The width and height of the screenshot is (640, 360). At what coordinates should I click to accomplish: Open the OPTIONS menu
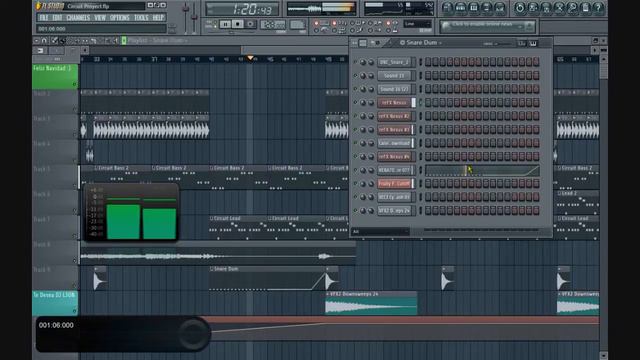coord(120,18)
